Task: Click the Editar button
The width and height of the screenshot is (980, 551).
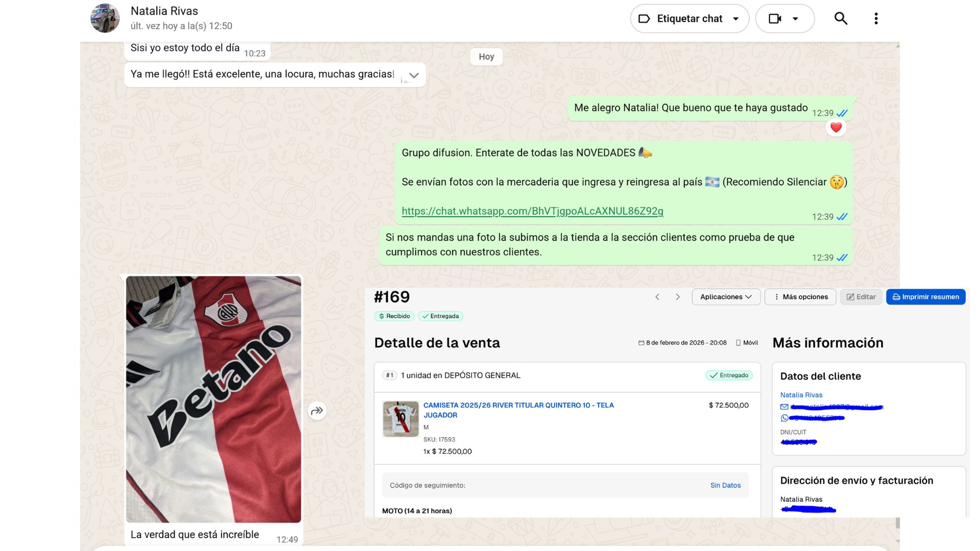Action: coord(861,297)
